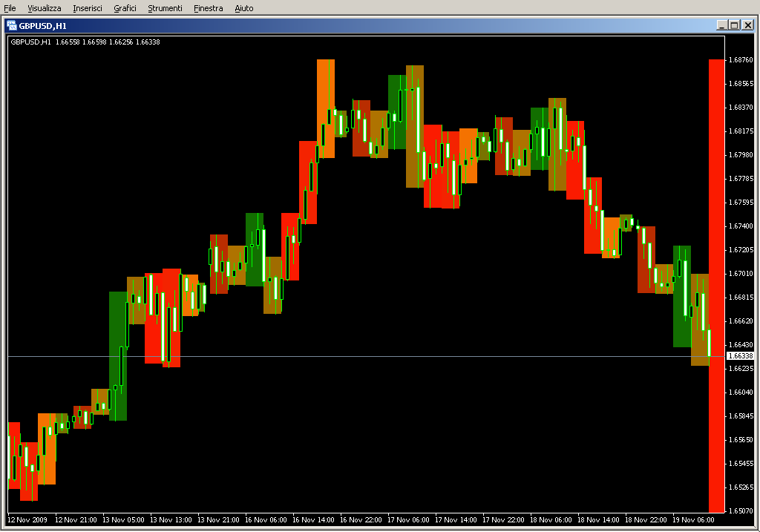
Task: Open the Finestra menu
Action: 208,8
